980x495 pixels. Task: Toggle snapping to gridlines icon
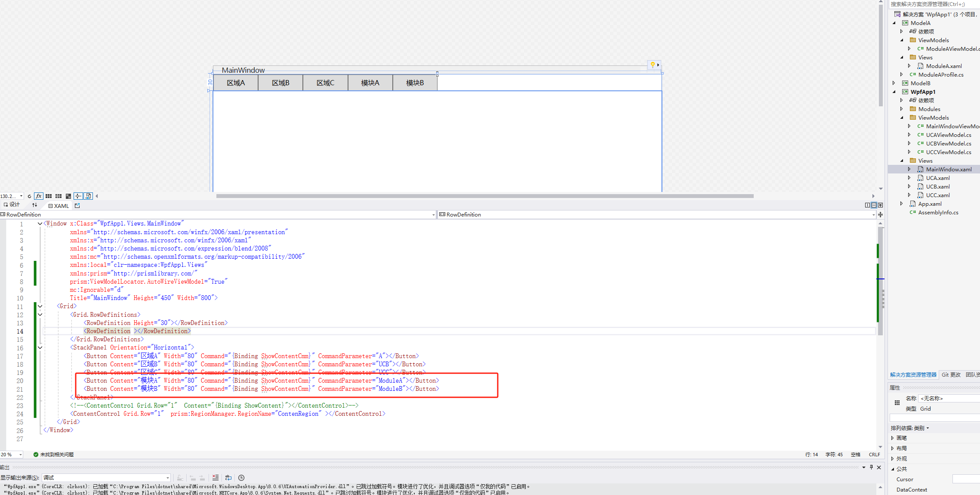[x=59, y=196]
